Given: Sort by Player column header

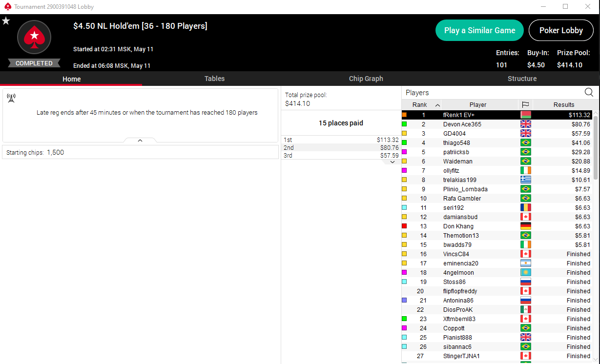Looking at the screenshot, I should coord(478,104).
